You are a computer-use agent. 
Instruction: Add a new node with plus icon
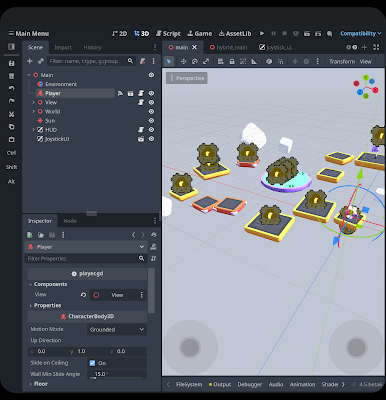[x=30, y=61]
